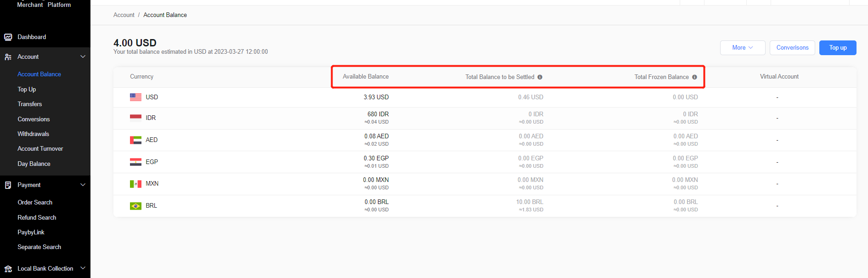Screen dimensions: 868x278
Task: Click the Available Balance column header
Action: tap(366, 77)
